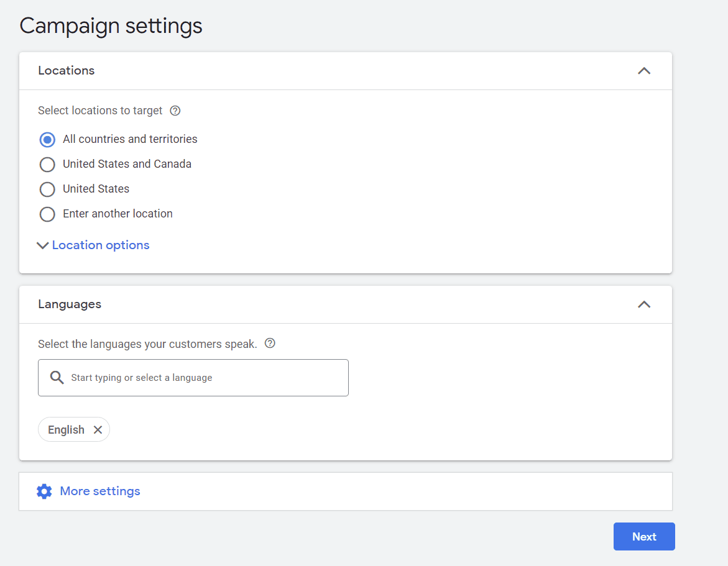Click the 'Select locations to target' label
728x566 pixels.
pos(100,111)
